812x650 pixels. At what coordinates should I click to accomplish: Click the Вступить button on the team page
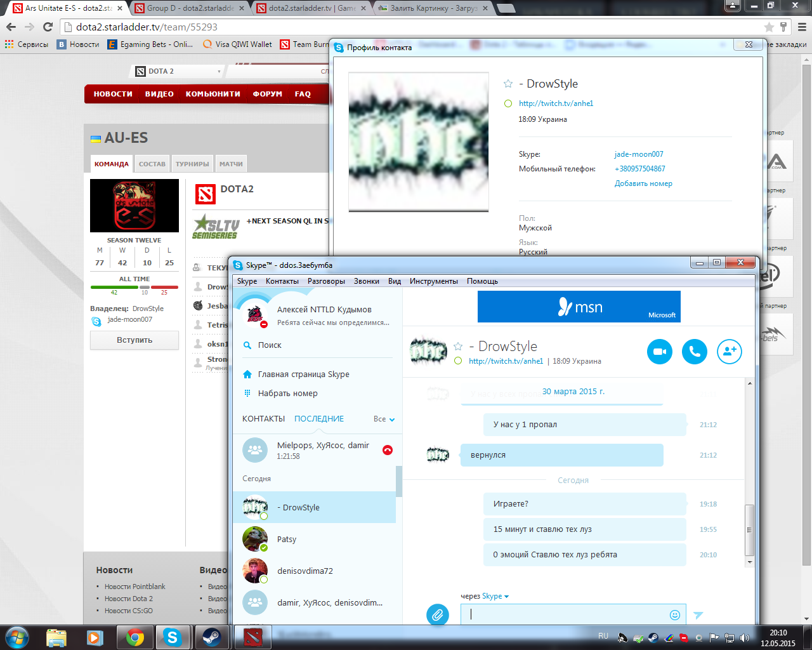point(134,340)
